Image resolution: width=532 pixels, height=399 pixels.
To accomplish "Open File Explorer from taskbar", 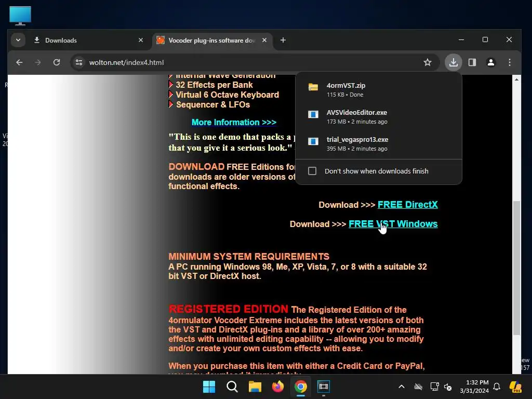I will [x=255, y=387].
